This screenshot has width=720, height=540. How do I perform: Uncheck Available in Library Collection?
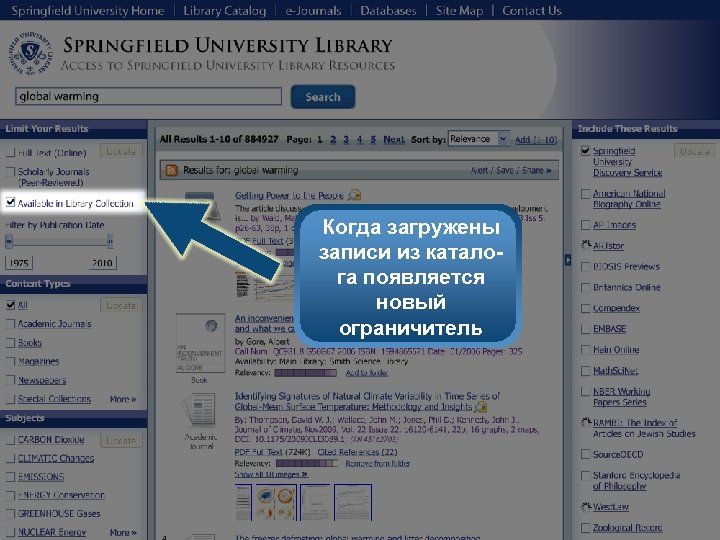11,202
